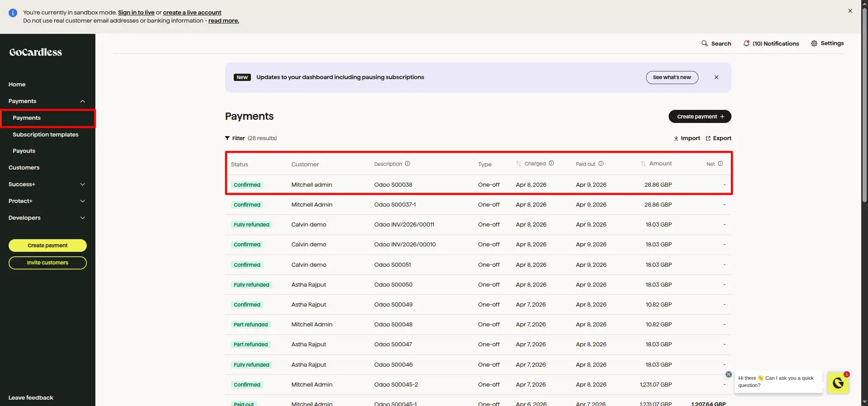Open payment Odoo S00047
This screenshot has width=868, height=406.
click(x=478, y=345)
